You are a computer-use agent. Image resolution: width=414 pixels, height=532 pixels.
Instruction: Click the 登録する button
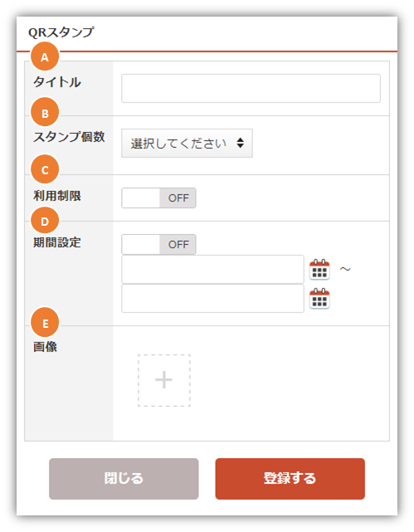point(290,479)
